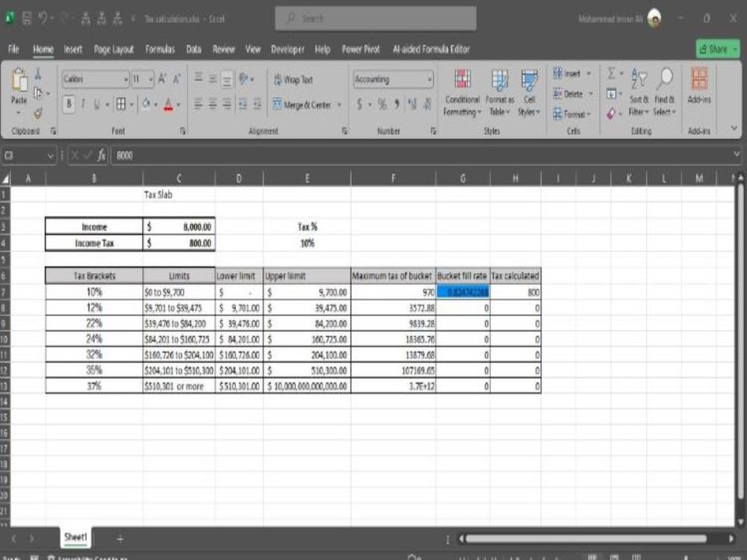Add a new sheet with the plus button
The image size is (747, 560).
(x=120, y=539)
